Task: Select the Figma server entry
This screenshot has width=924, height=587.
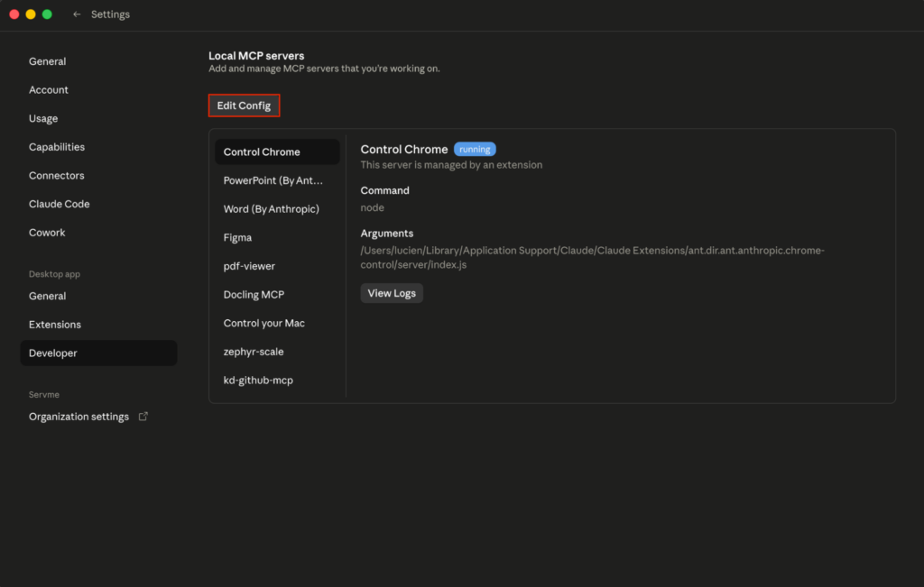Action: point(277,237)
